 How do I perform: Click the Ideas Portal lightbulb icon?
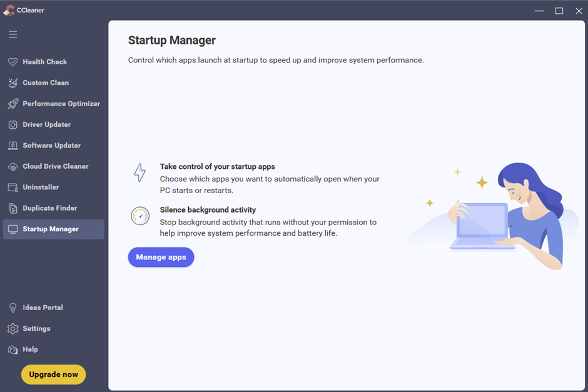13,308
